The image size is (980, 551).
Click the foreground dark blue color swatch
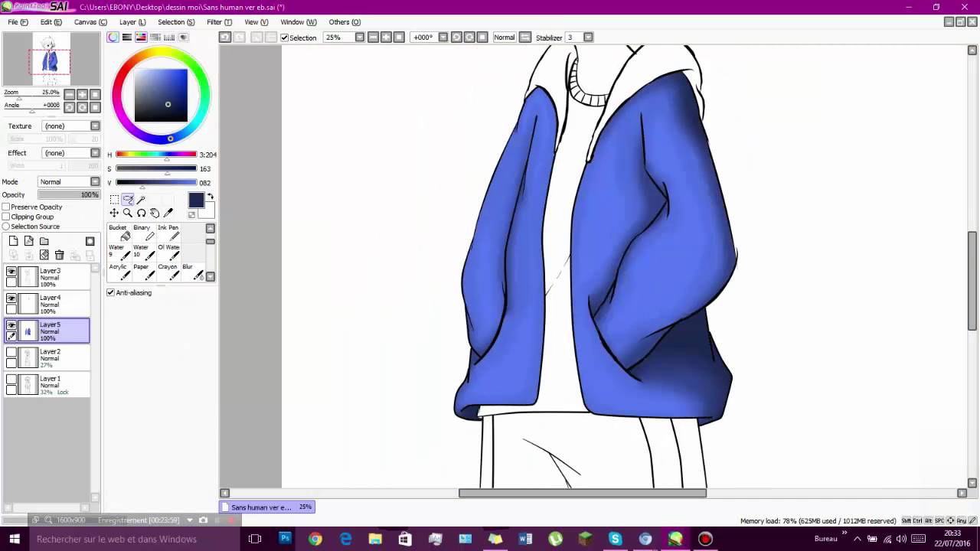(x=196, y=200)
